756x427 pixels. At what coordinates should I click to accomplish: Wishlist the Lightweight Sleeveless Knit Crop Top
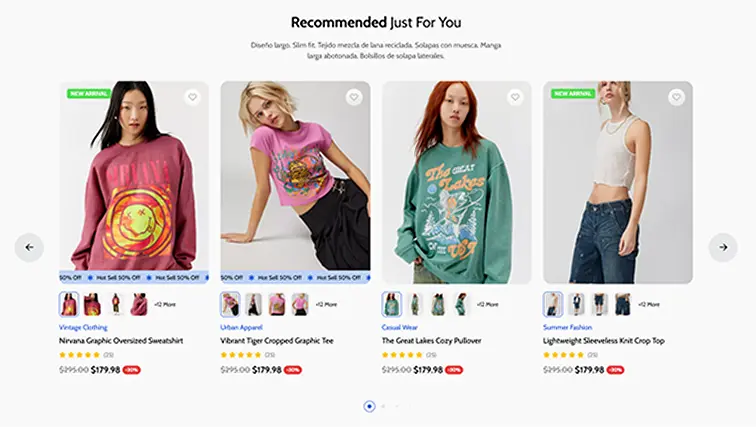point(676,97)
